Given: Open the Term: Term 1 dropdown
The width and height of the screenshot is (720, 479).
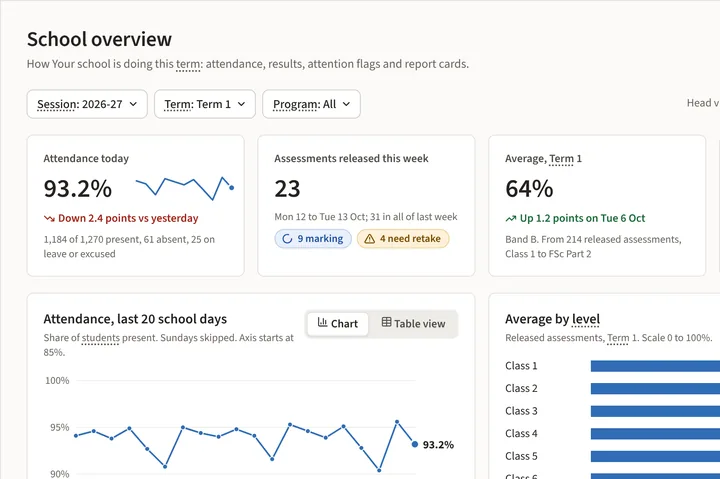Looking at the screenshot, I should 205,104.
